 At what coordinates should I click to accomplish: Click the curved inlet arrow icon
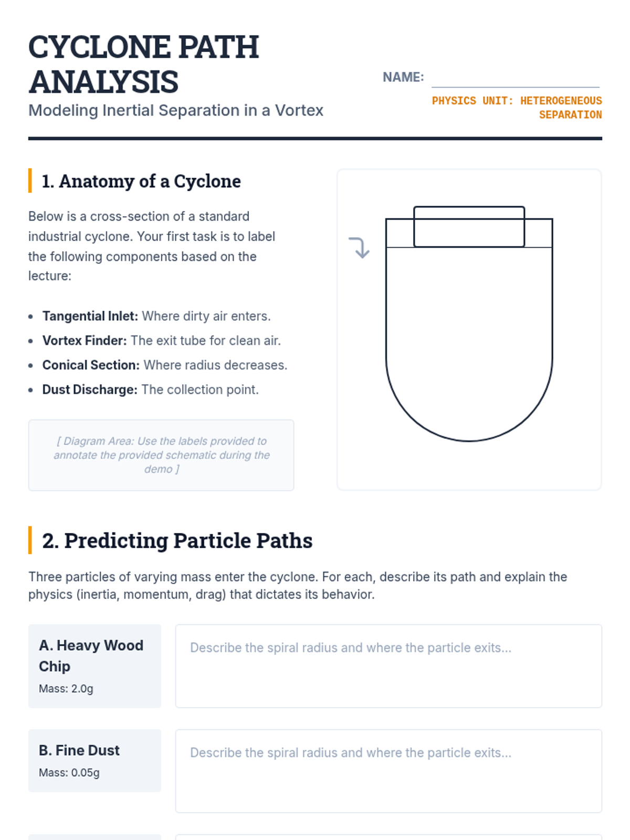[x=360, y=247]
